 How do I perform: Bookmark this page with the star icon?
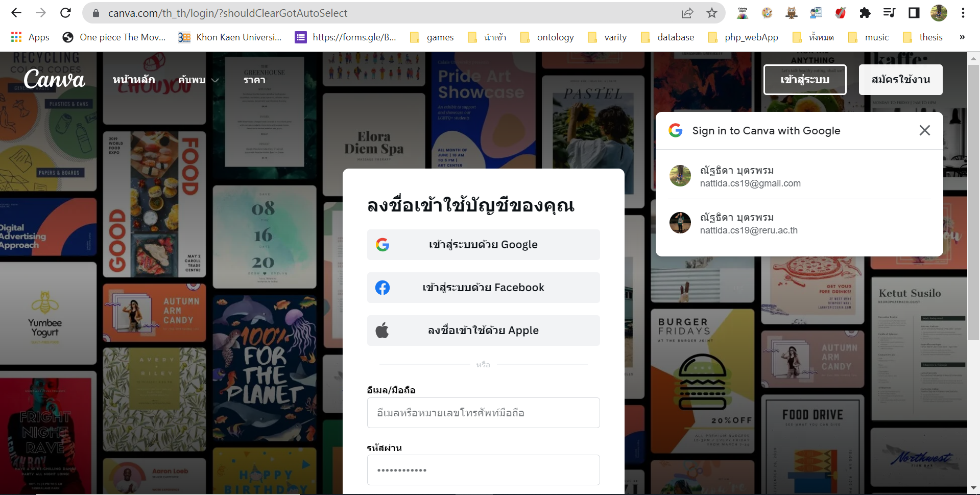712,13
